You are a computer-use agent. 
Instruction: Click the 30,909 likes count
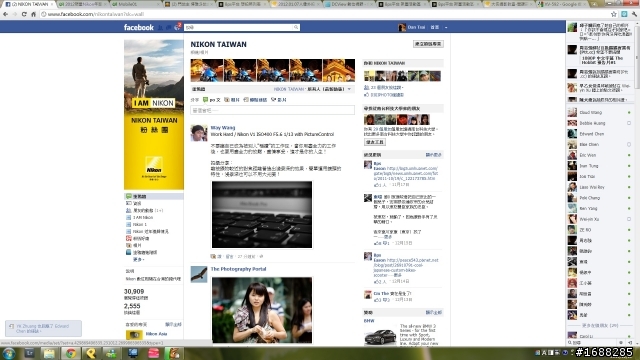(134, 291)
